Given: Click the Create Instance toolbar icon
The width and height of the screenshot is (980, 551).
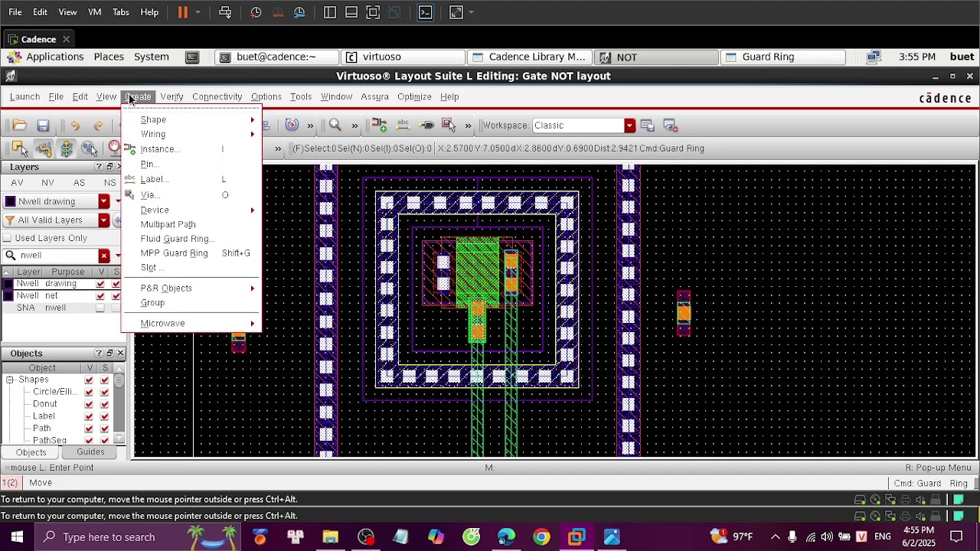Looking at the screenshot, I should point(380,126).
